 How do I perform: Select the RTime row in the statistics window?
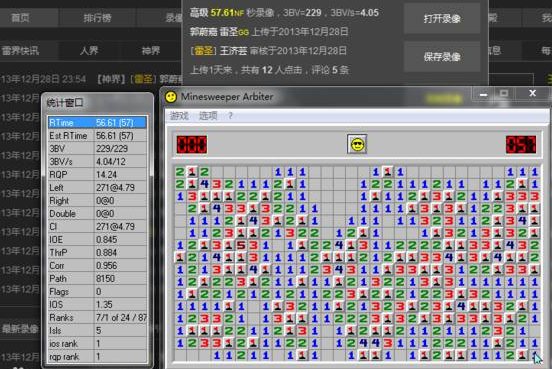(x=97, y=123)
